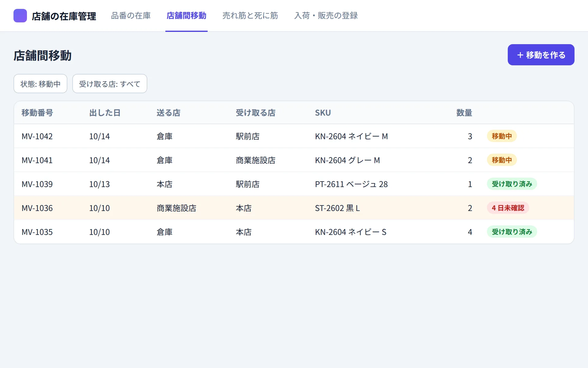Select transfer MV-1041
Image resolution: width=588 pixels, height=368 pixels.
pyautogui.click(x=294, y=160)
